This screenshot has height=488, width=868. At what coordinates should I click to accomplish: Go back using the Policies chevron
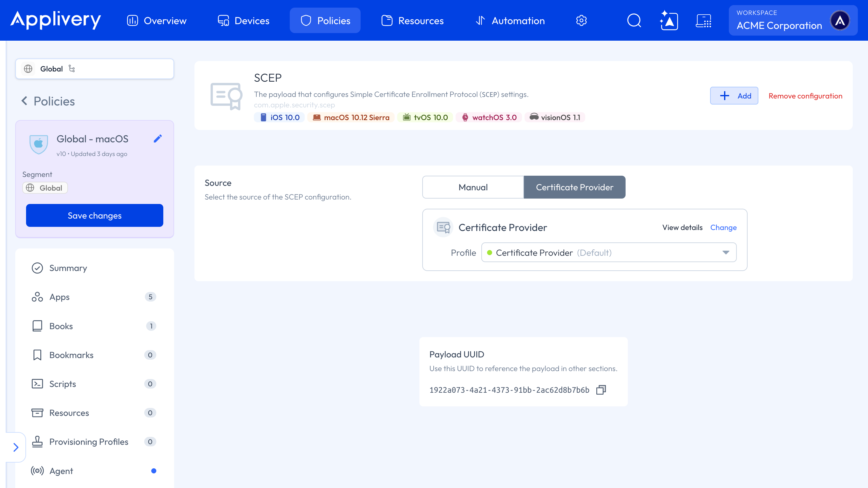(24, 101)
